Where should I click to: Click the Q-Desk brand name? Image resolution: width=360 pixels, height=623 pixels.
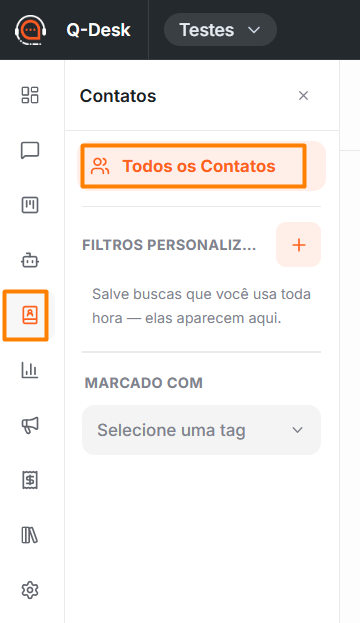(x=98, y=30)
